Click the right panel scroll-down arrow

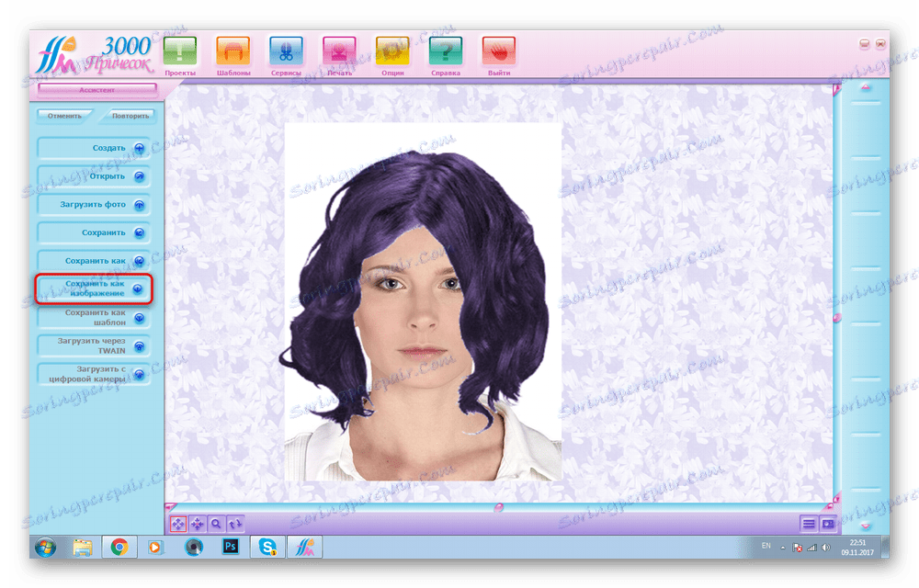tap(865, 526)
